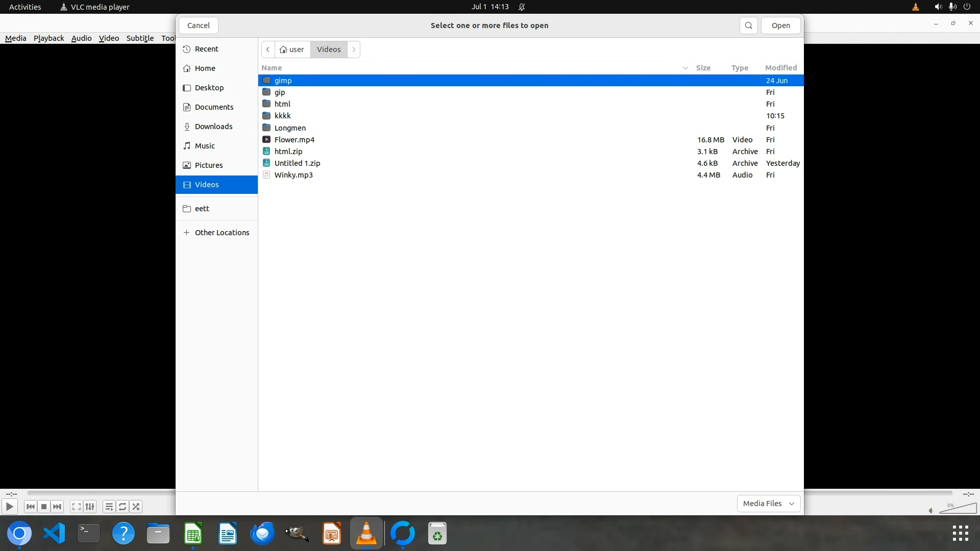Click the path bar forward chevron
Image resolution: width=980 pixels, height=551 pixels.
coord(354,49)
